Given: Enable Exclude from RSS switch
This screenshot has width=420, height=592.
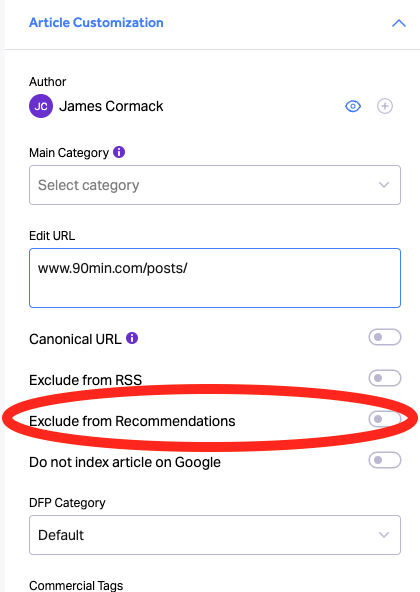Looking at the screenshot, I should tap(384, 378).
